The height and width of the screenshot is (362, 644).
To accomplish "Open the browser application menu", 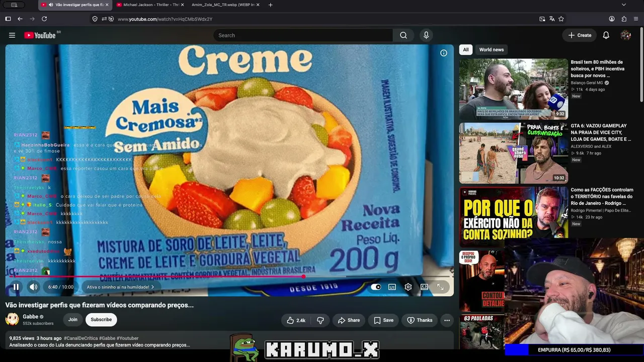I will click(x=636, y=19).
